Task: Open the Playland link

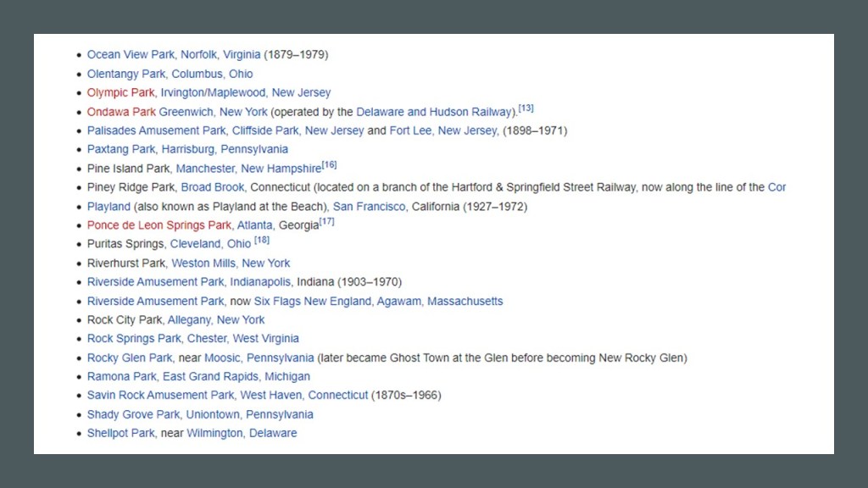Action: coord(108,207)
